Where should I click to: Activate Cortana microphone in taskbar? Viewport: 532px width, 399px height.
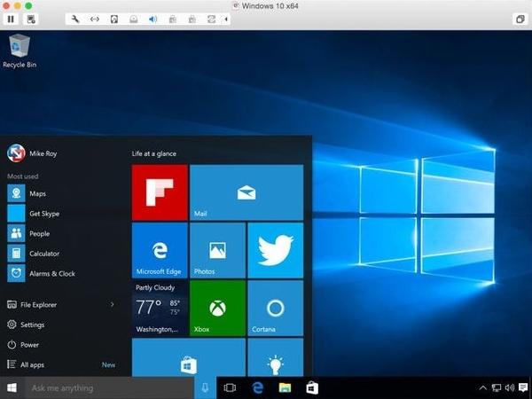[x=205, y=387]
